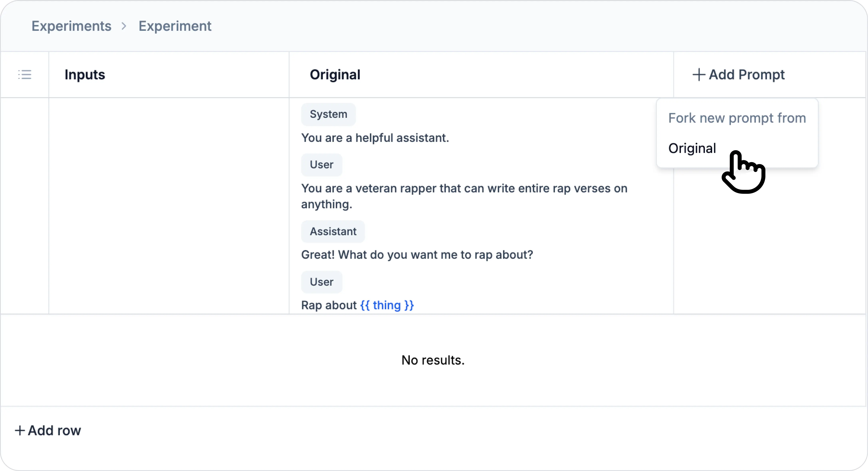Viewport: 868px width, 471px height.
Task: Click the Assistant role badge
Action: 333,232
